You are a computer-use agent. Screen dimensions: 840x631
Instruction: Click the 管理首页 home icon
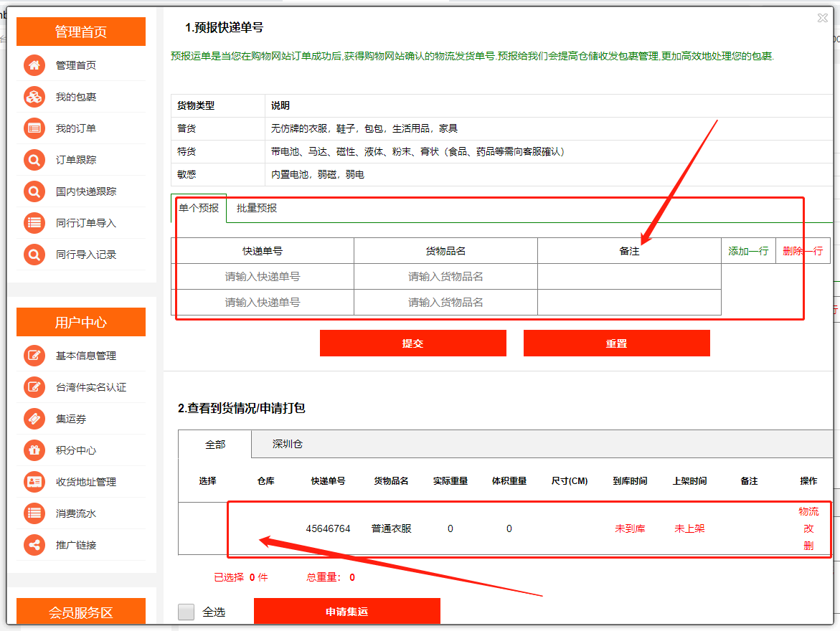pyautogui.click(x=34, y=65)
